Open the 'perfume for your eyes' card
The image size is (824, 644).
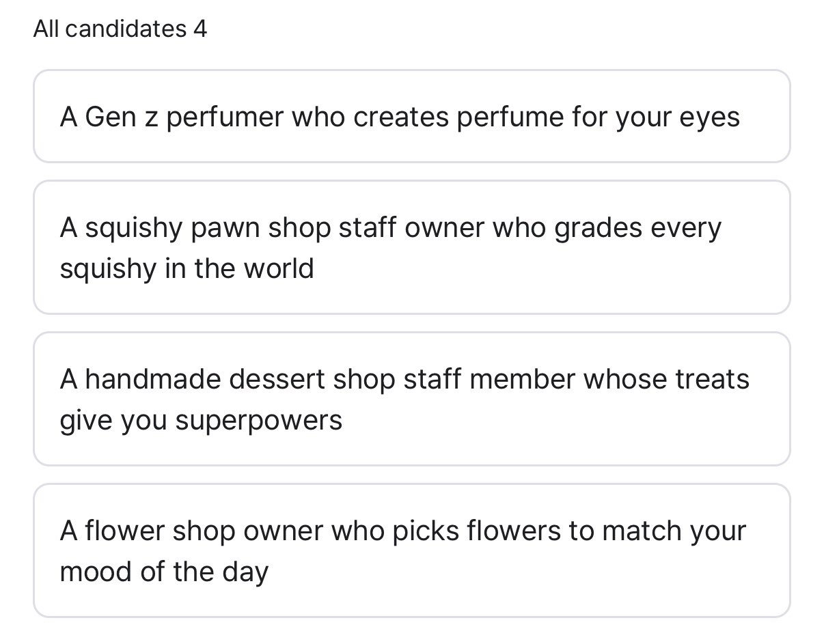[412, 116]
